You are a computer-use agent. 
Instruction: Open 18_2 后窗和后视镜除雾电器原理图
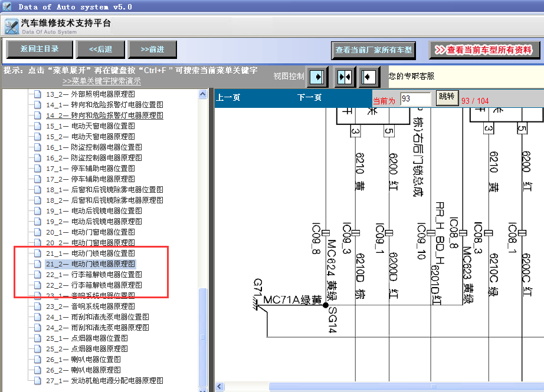pos(104,200)
